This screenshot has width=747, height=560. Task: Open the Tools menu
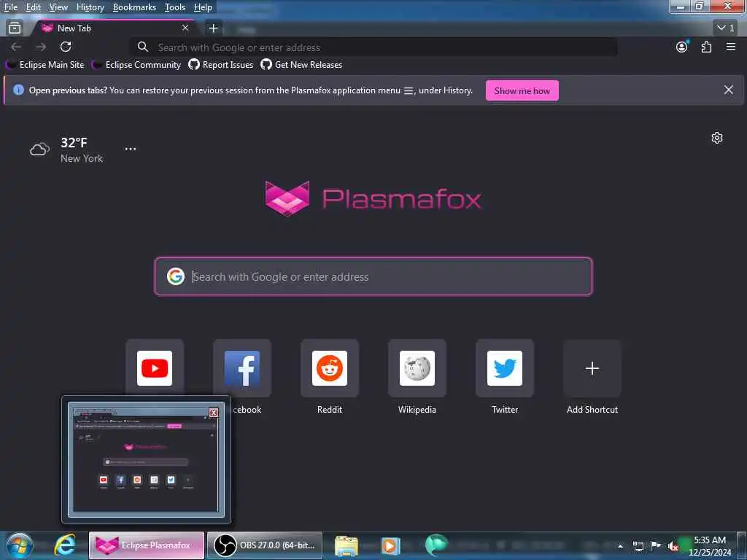[x=175, y=7]
